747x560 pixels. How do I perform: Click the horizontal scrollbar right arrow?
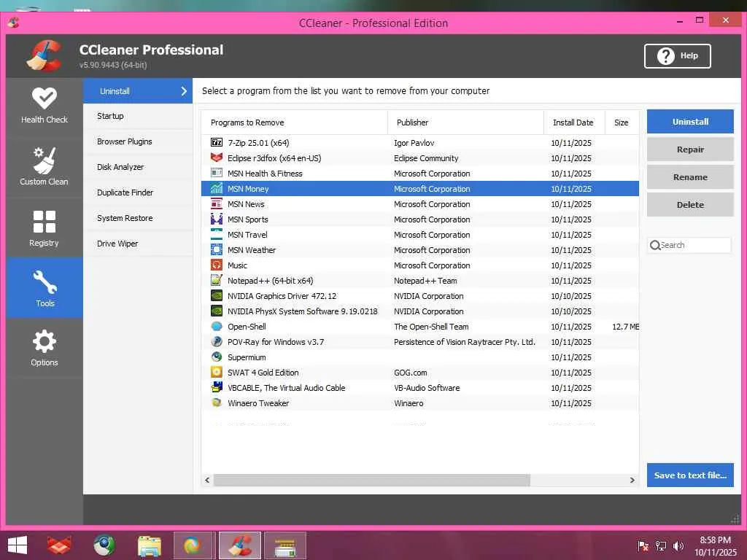[x=632, y=480]
